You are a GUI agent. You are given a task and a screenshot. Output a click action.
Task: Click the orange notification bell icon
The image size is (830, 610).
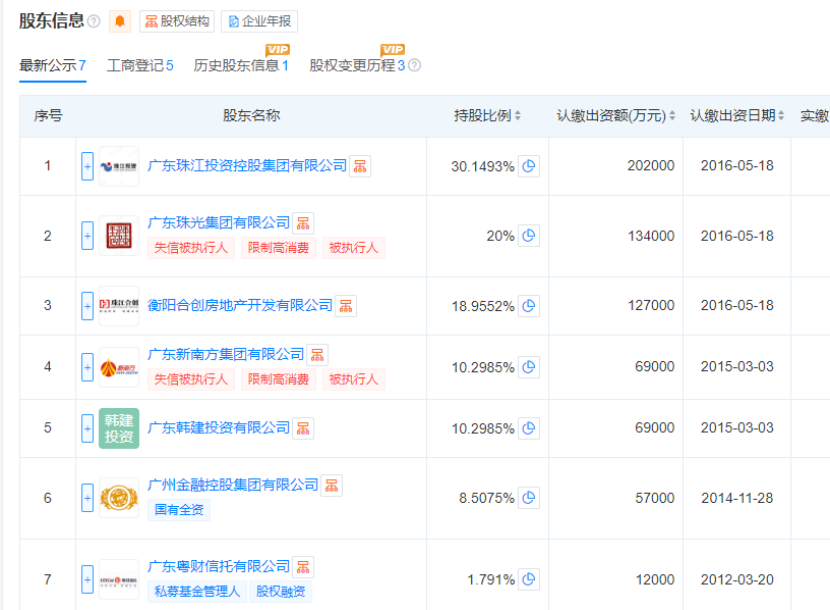120,21
